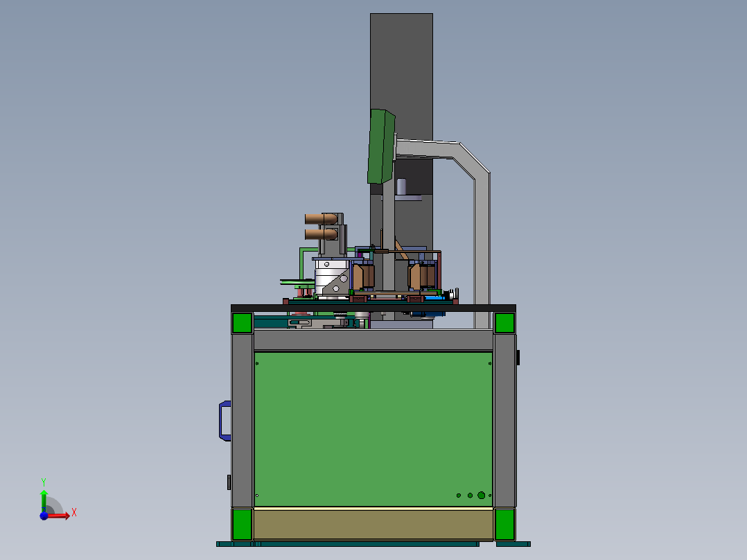The height and width of the screenshot is (560, 747).
Task: Select the small teal base foot at right
Action: (x=513, y=544)
